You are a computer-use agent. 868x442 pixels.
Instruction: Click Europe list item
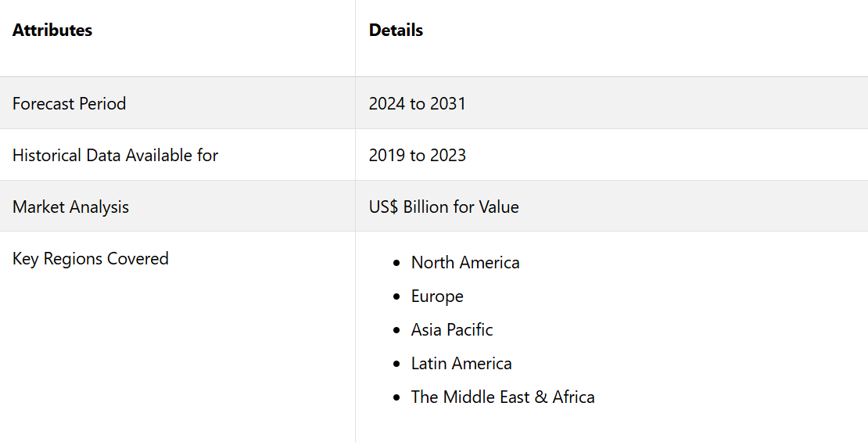[437, 296]
